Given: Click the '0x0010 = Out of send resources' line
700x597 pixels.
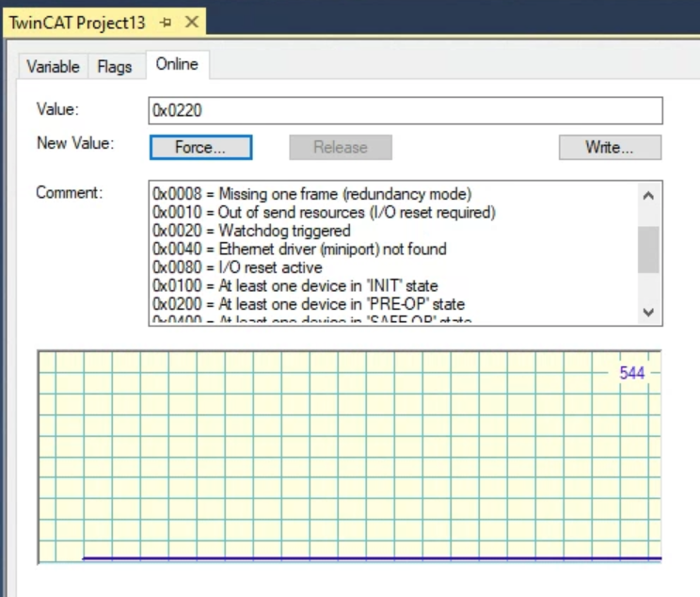Looking at the screenshot, I should tap(324, 212).
